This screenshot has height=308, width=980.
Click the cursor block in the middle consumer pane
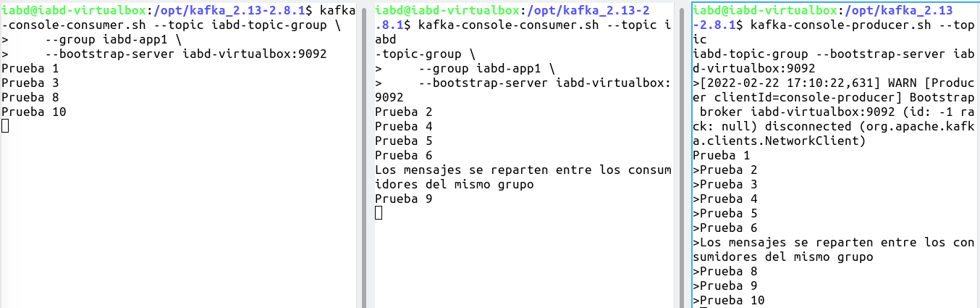click(379, 213)
